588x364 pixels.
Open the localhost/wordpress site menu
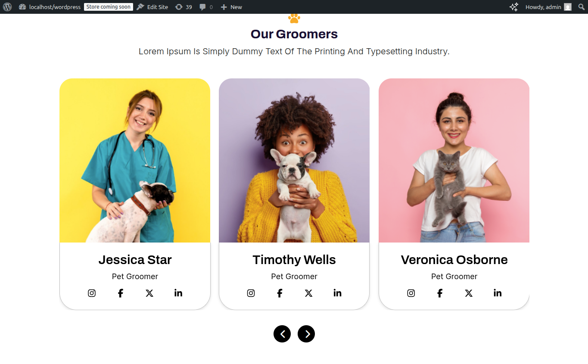point(50,7)
